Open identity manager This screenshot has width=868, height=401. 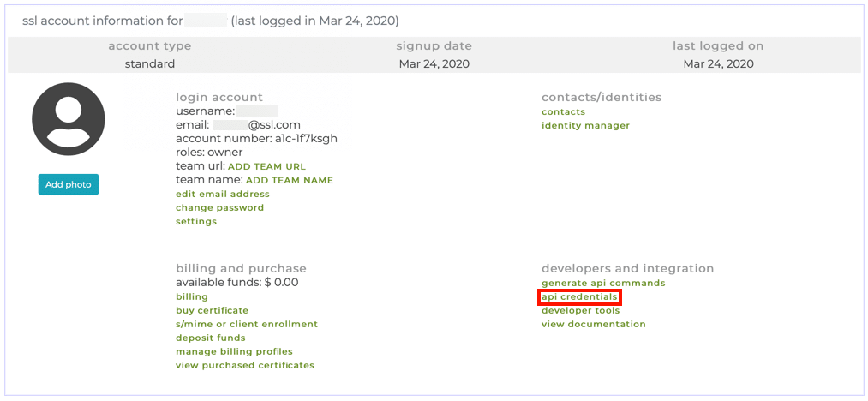(585, 125)
